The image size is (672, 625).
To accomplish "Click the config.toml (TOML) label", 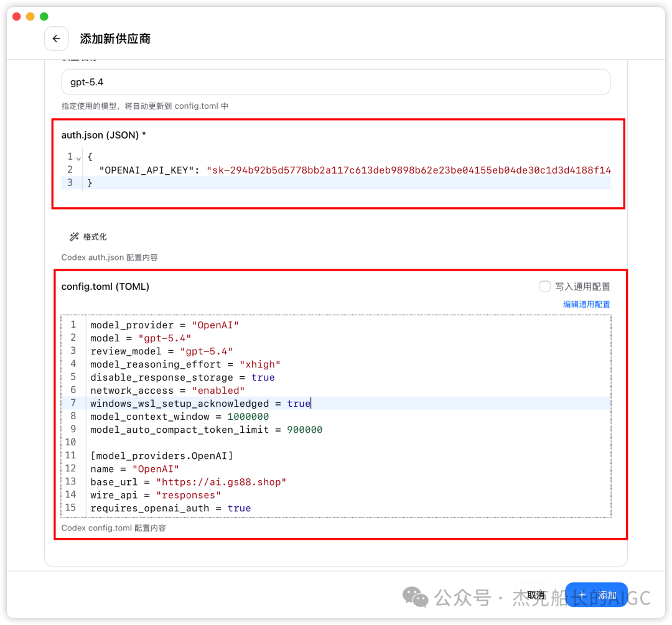I will (x=105, y=287).
